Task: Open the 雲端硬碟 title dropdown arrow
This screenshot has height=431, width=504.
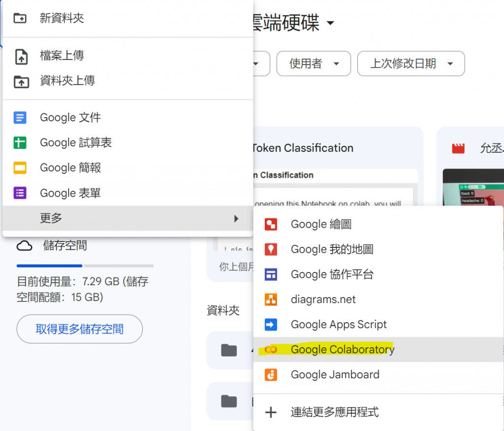Action: coord(330,23)
